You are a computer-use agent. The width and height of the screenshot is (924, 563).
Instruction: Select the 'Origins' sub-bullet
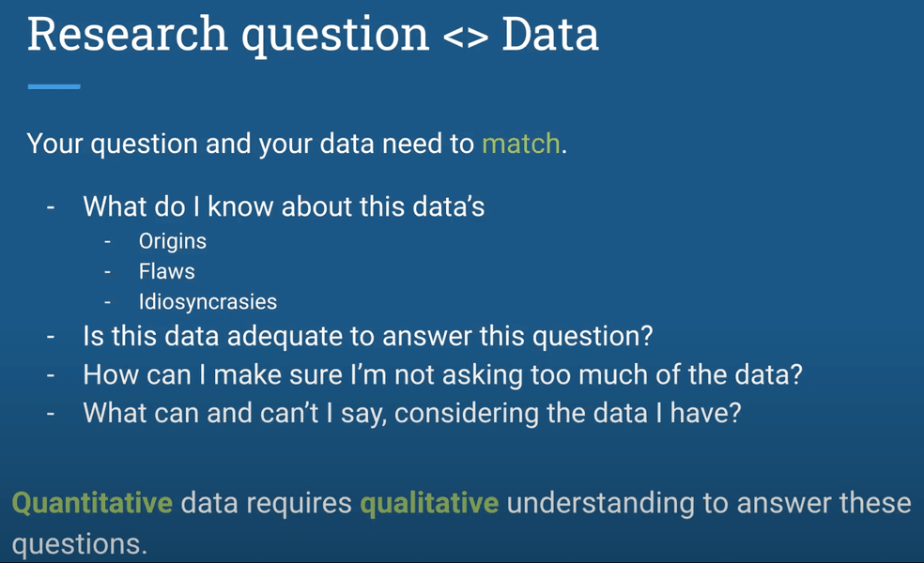point(173,241)
